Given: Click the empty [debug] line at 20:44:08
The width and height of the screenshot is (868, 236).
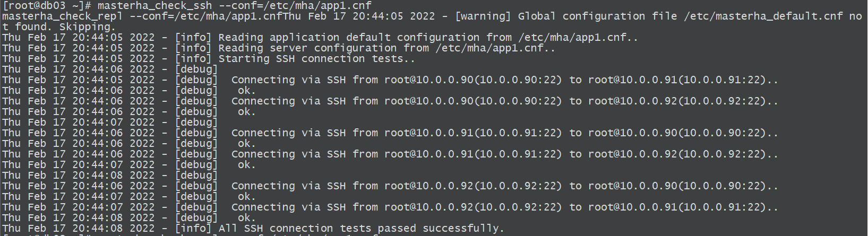Looking at the screenshot, I should [110, 175].
